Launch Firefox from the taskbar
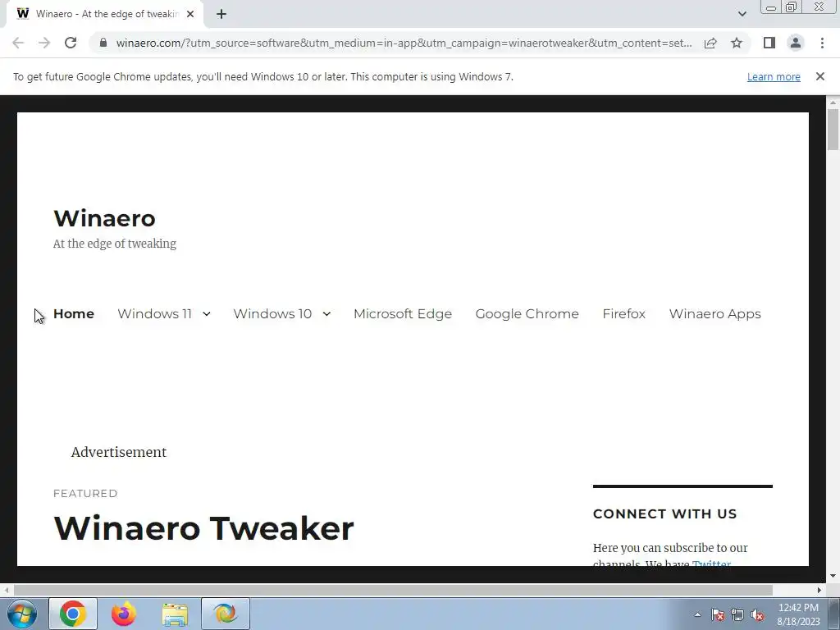This screenshot has width=840, height=630. coord(124,614)
